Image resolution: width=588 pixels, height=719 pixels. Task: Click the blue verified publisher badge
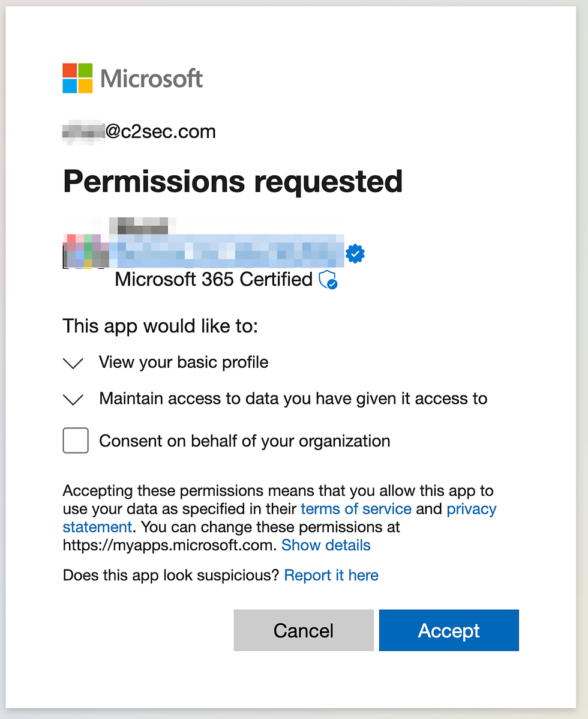(355, 254)
